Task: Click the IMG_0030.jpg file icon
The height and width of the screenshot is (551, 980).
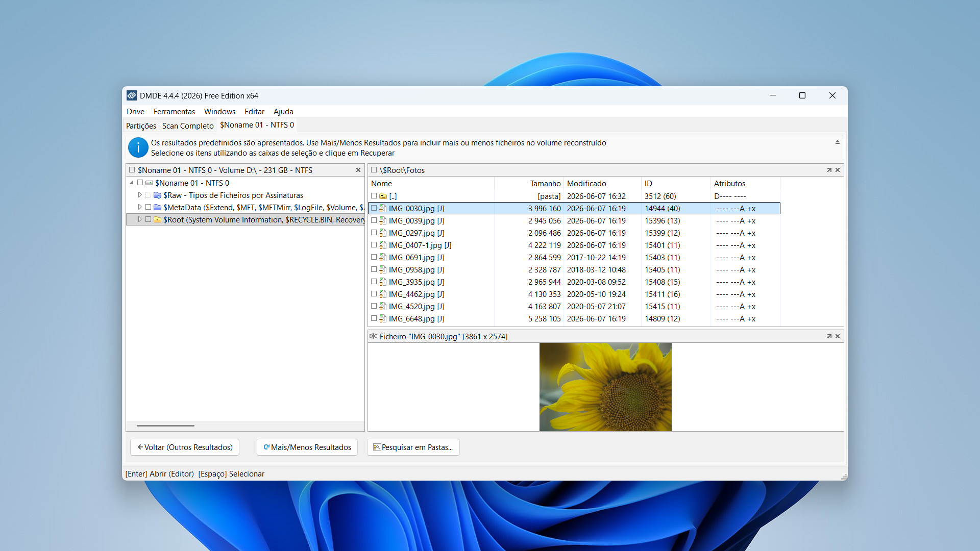Action: [x=383, y=208]
